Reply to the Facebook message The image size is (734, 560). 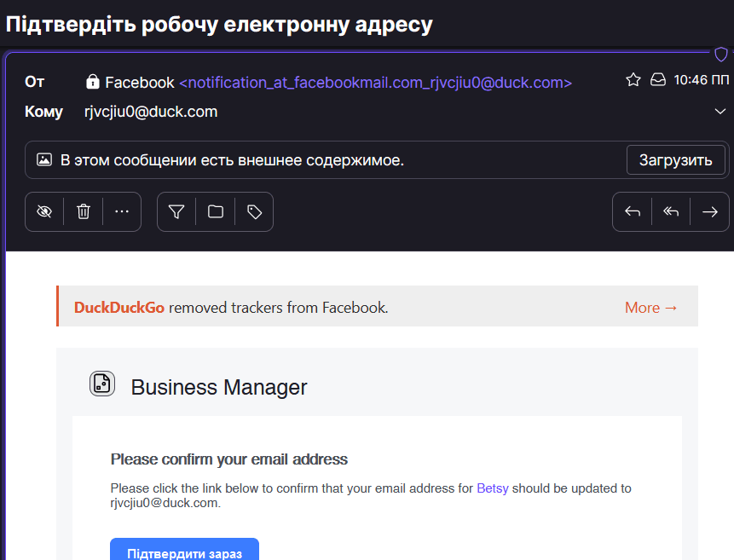[x=633, y=211]
